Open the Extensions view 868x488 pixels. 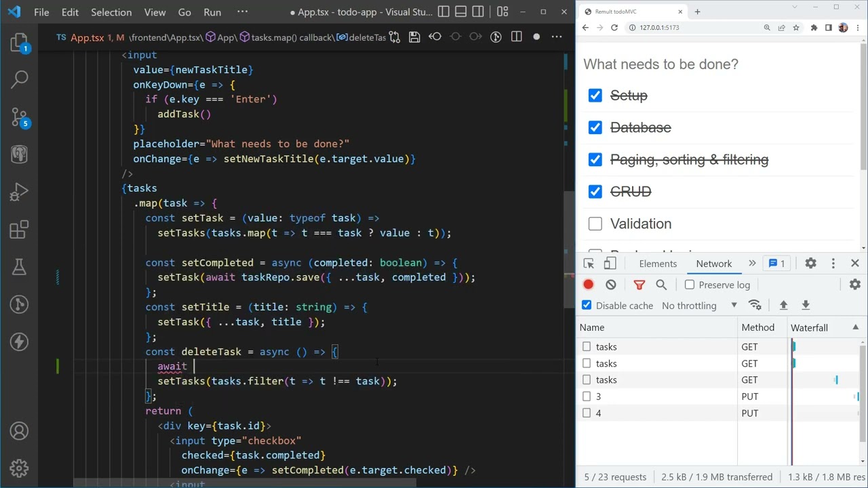[19, 230]
